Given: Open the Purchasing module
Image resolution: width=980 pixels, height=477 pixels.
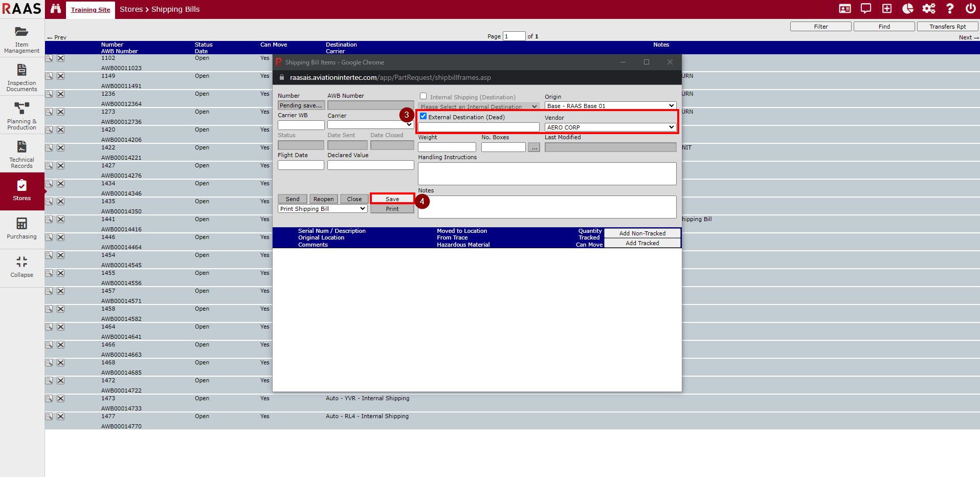Looking at the screenshot, I should (x=21, y=229).
